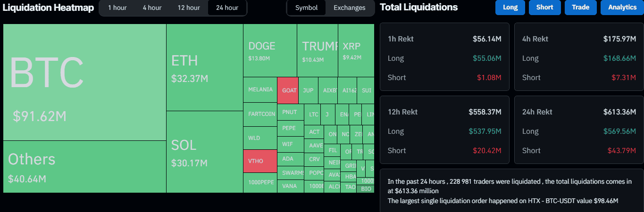
Task: Click the BTC heatmap tile
Action: coord(85,82)
